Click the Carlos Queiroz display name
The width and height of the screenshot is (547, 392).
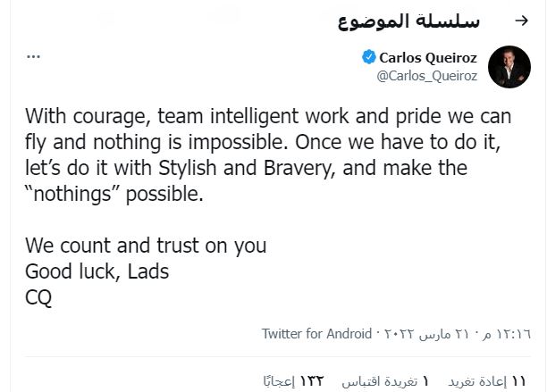[x=428, y=58]
